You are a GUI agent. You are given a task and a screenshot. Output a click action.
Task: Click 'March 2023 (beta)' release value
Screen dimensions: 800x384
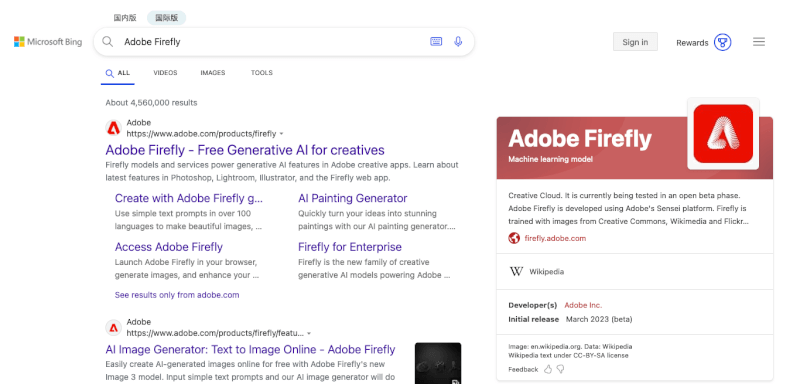click(x=599, y=319)
